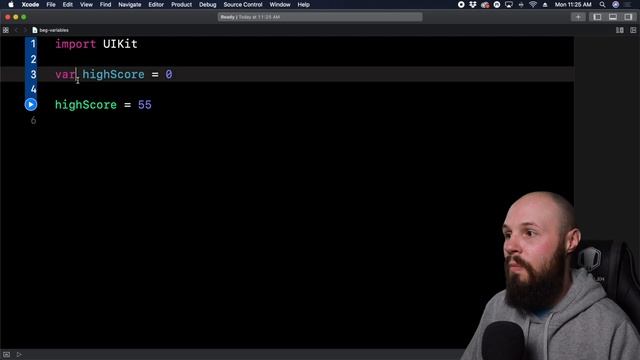
Task: Open the Wi-Fi menu bar icon
Action: pyautogui.click(x=533, y=4)
